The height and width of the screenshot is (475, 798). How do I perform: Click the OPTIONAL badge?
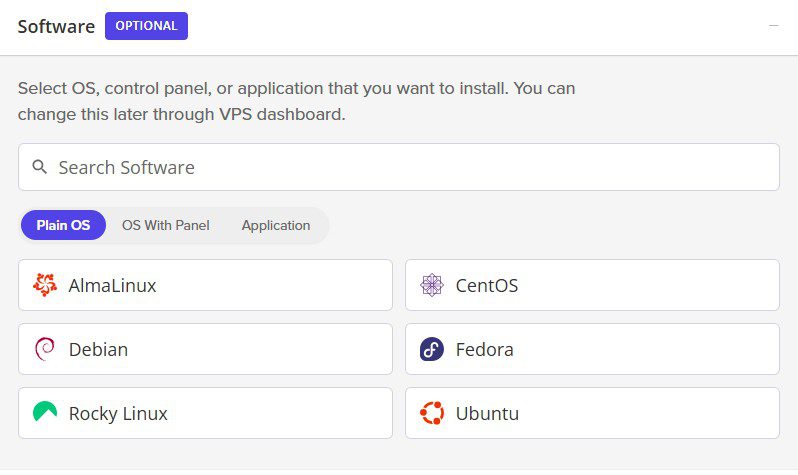coord(146,26)
